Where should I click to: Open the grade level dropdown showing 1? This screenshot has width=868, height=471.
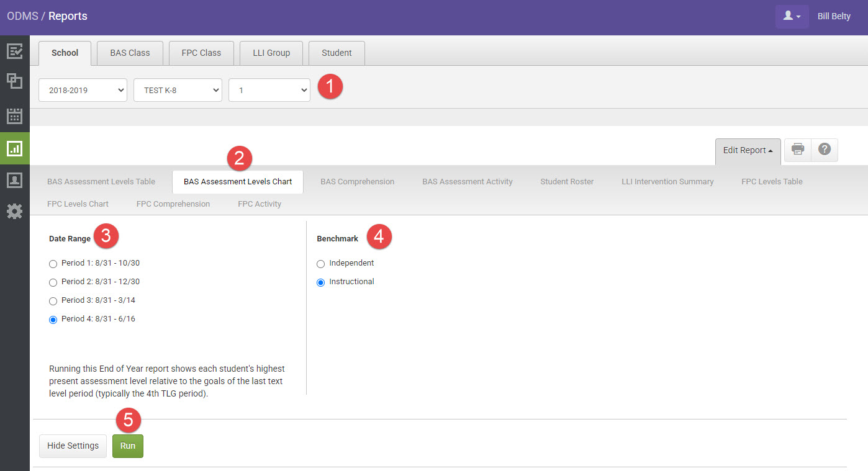tap(269, 89)
